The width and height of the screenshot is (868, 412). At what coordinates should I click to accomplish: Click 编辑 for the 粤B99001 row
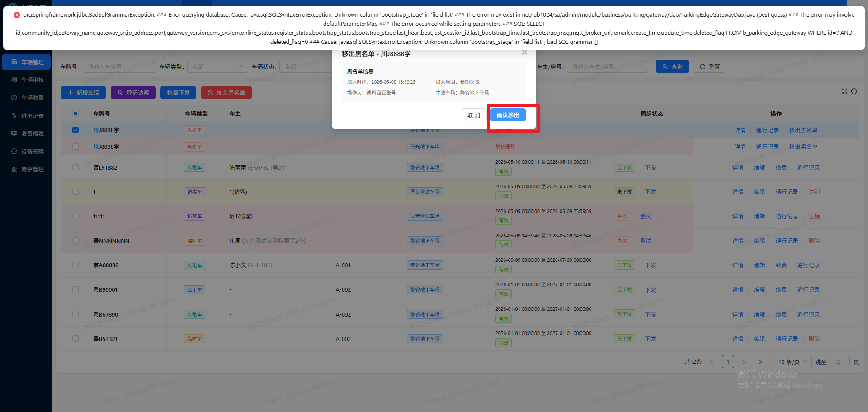[x=759, y=289]
